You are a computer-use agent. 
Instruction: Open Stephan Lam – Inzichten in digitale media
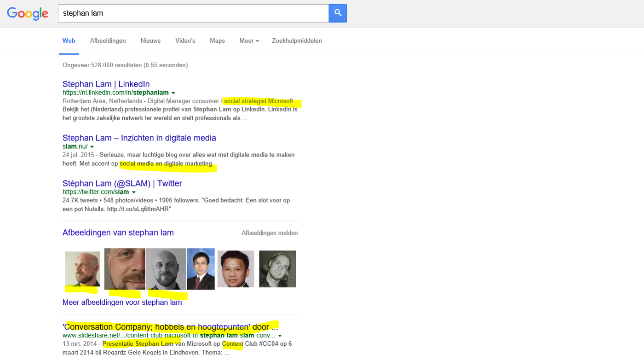tap(139, 138)
